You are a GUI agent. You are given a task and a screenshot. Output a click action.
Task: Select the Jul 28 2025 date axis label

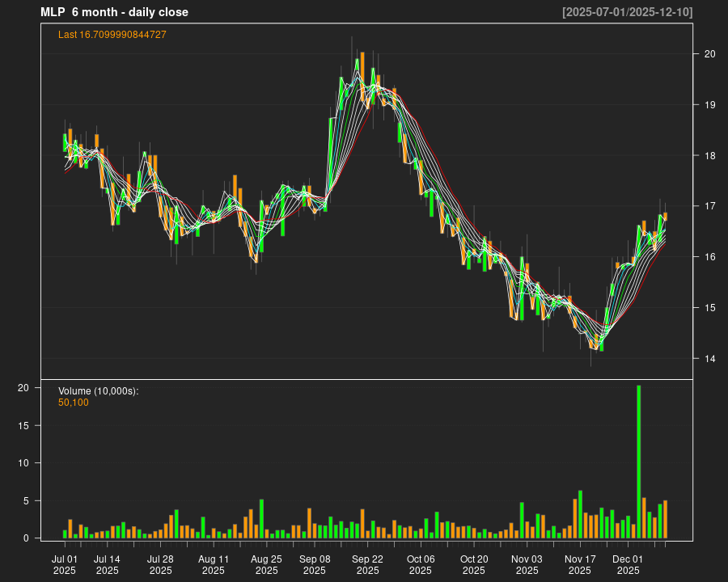(160, 564)
